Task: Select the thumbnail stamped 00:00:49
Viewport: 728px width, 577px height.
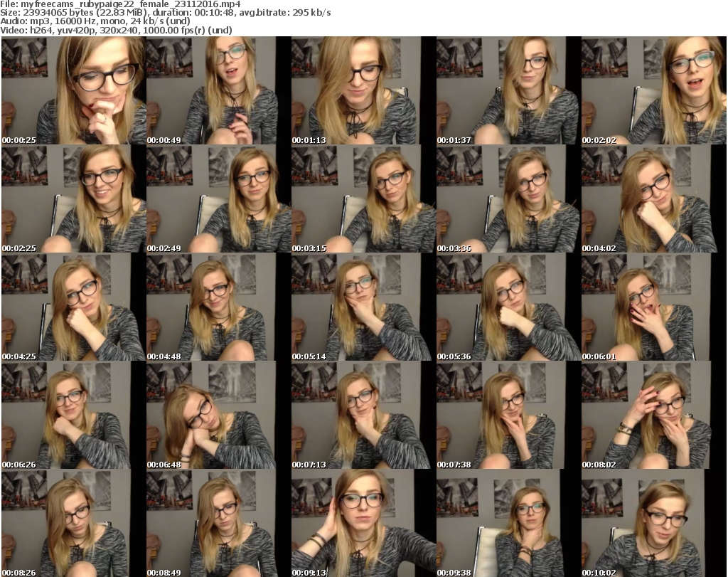Action: click(x=219, y=90)
